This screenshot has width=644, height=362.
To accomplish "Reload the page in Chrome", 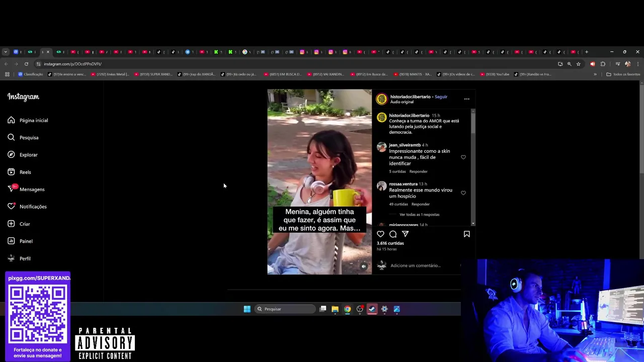I will pos(26,64).
